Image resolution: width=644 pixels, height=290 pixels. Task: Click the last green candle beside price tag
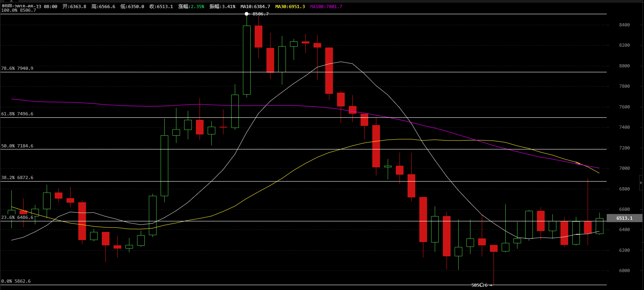tap(599, 226)
